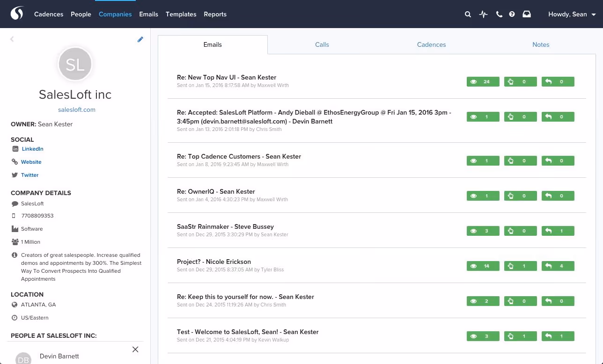Click the pencil edit company icon
This screenshot has height=364, width=603.
pyautogui.click(x=140, y=40)
